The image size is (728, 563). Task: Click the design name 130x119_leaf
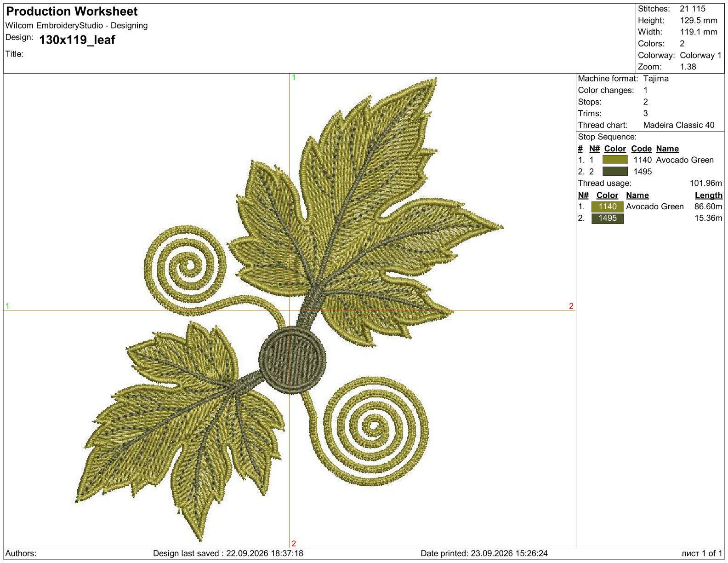tap(77, 40)
